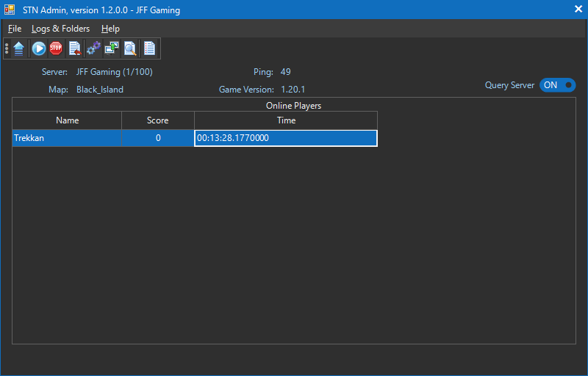Viewport: 588px width, 376px height.
Task: Open the File menu
Action: point(15,29)
